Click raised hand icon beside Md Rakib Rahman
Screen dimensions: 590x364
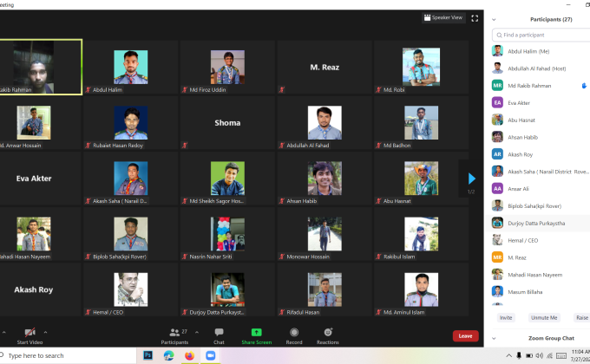[584, 86]
